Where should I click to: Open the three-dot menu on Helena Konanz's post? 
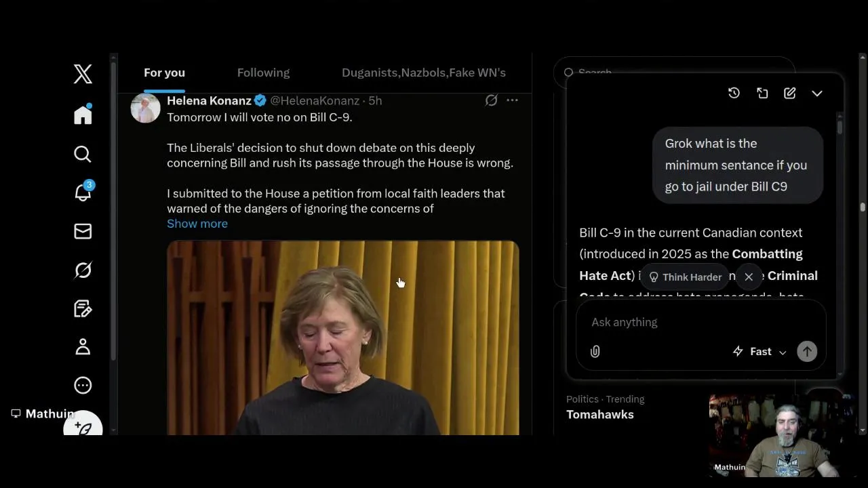click(x=512, y=100)
